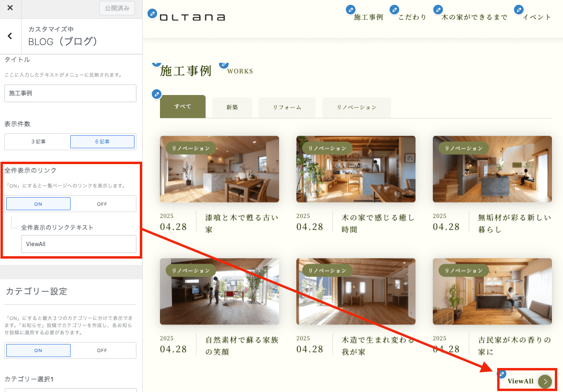Open thumbnail for 木の家で感じる癒し時間
563x392 pixels.
pos(356,169)
